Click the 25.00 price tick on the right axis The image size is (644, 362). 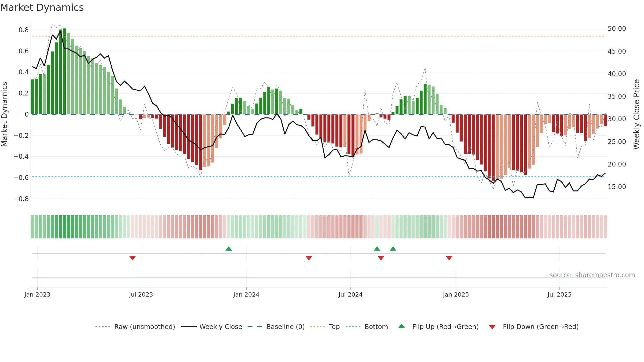pos(617,142)
